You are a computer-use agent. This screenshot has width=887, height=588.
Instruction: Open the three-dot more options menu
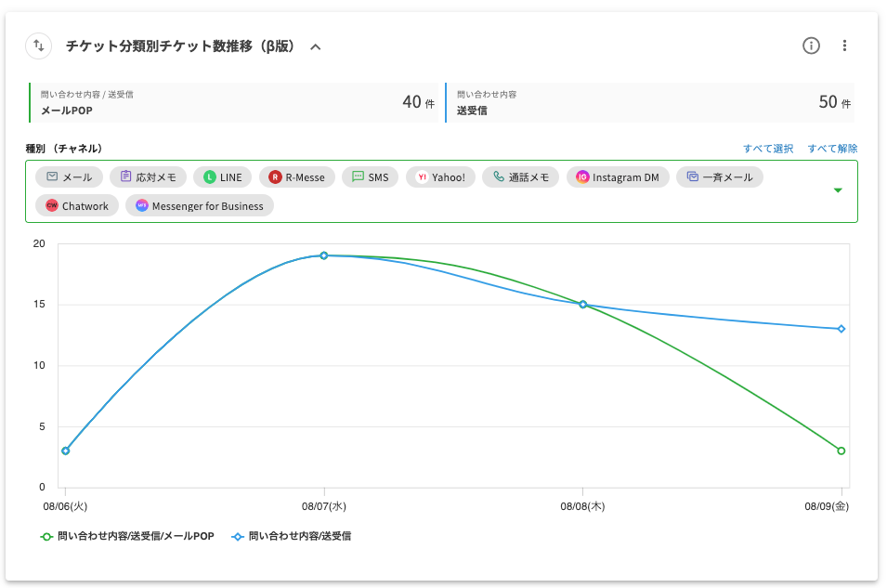[x=844, y=46]
